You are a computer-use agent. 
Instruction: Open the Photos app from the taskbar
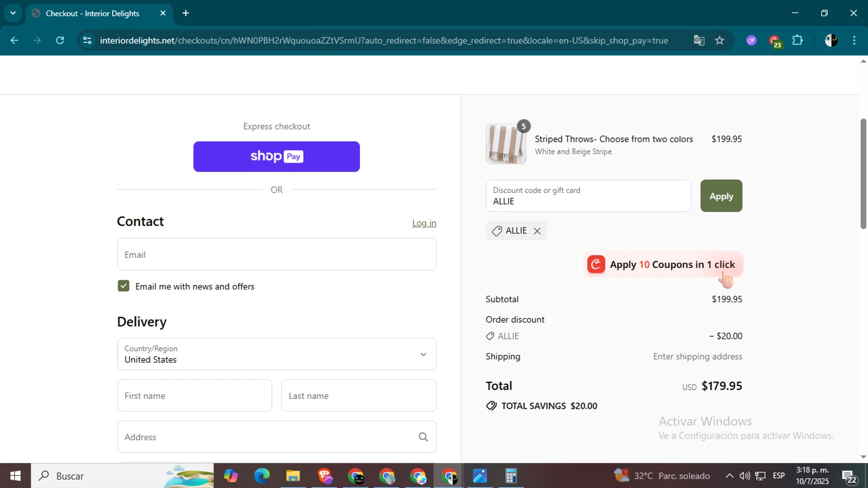click(x=480, y=476)
